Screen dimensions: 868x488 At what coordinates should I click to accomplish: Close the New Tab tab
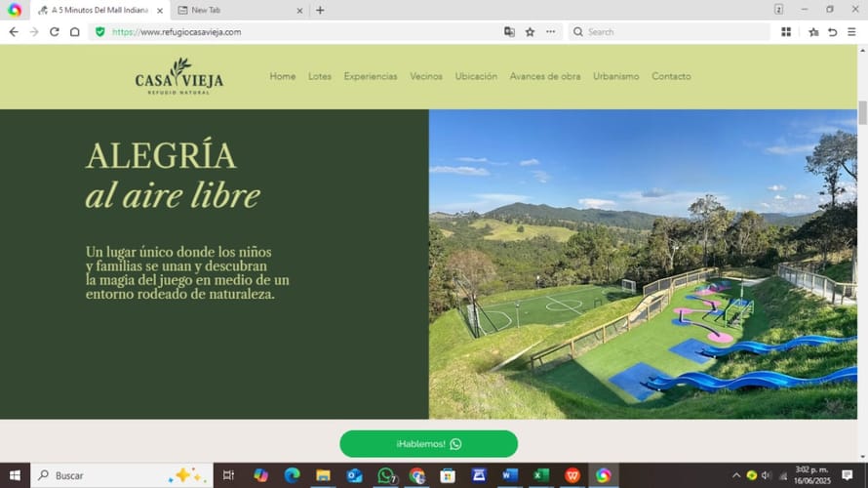click(x=299, y=11)
